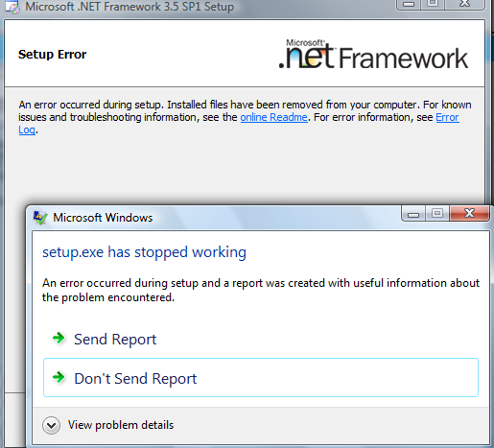Minimize the .NET Framework Setup window
The image size is (494, 448).
pyautogui.click(x=409, y=4)
